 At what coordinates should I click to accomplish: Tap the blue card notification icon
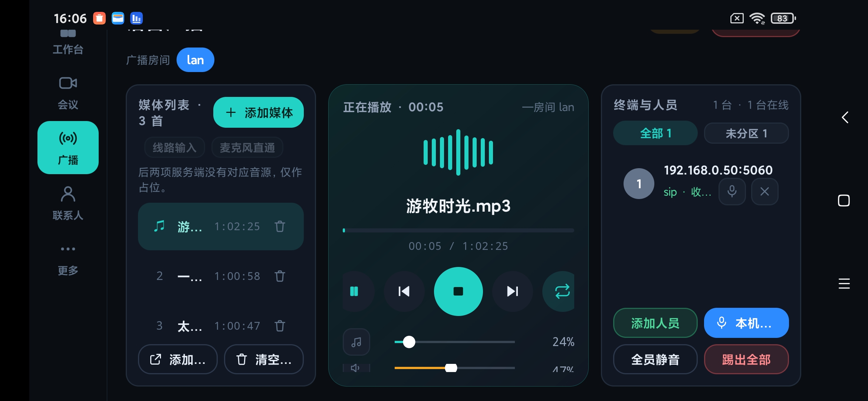point(118,18)
